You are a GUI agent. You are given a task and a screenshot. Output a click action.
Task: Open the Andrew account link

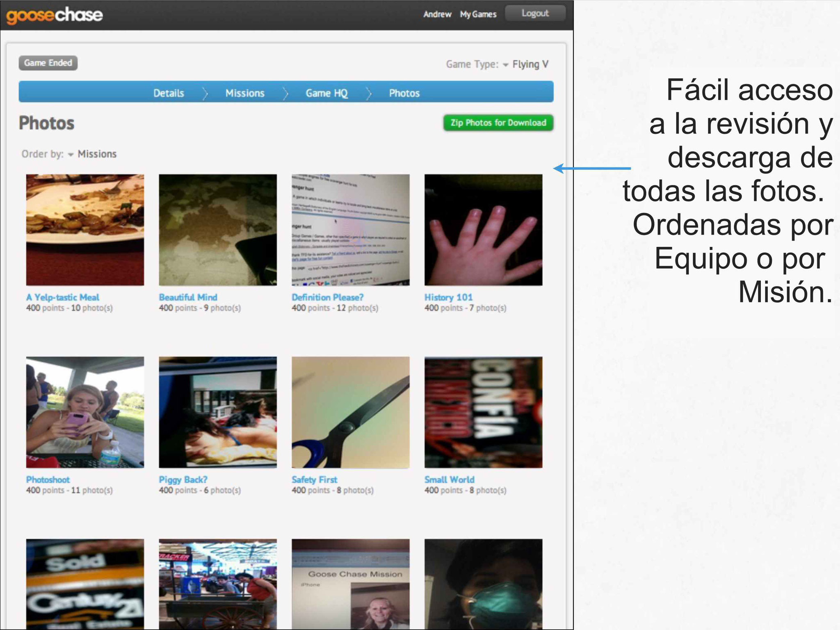(x=437, y=14)
